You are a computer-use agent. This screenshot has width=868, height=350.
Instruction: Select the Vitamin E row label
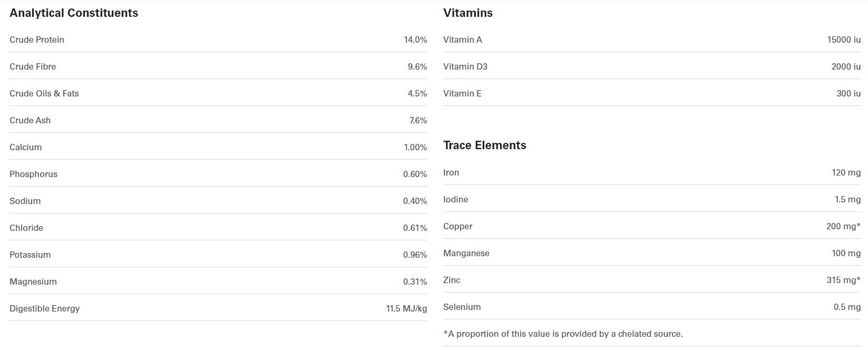point(462,94)
